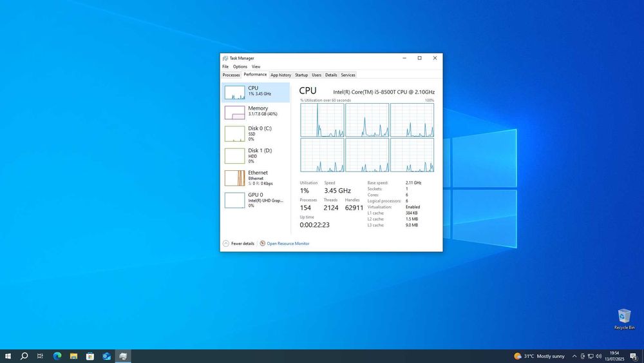Screen dimensions: 644x363
Task: Select the CPU performance graph thumbnail
Action: click(x=234, y=92)
